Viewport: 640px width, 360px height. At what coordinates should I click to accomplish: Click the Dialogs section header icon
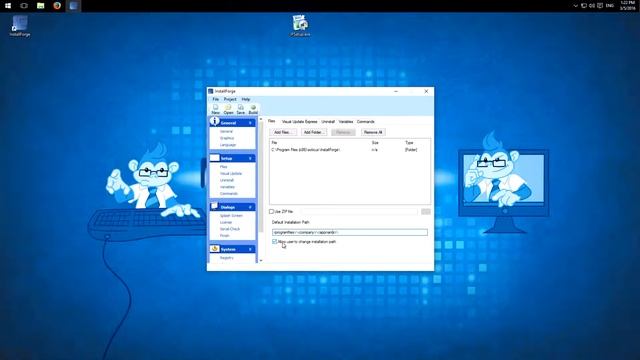coord(215,207)
